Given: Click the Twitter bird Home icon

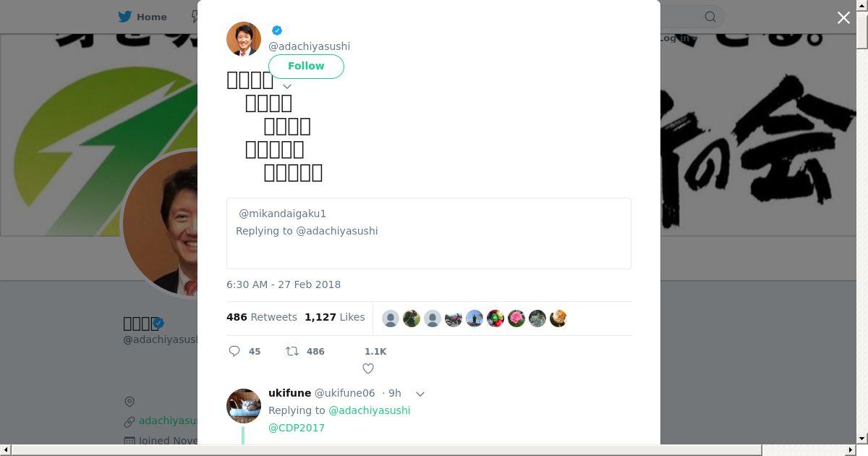Looking at the screenshot, I should 125,17.
